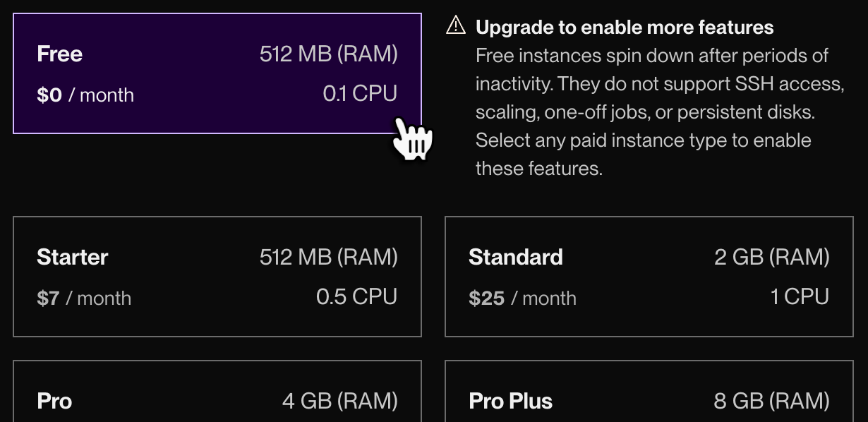Click the "Upgrade to enable more features" heading

click(625, 28)
